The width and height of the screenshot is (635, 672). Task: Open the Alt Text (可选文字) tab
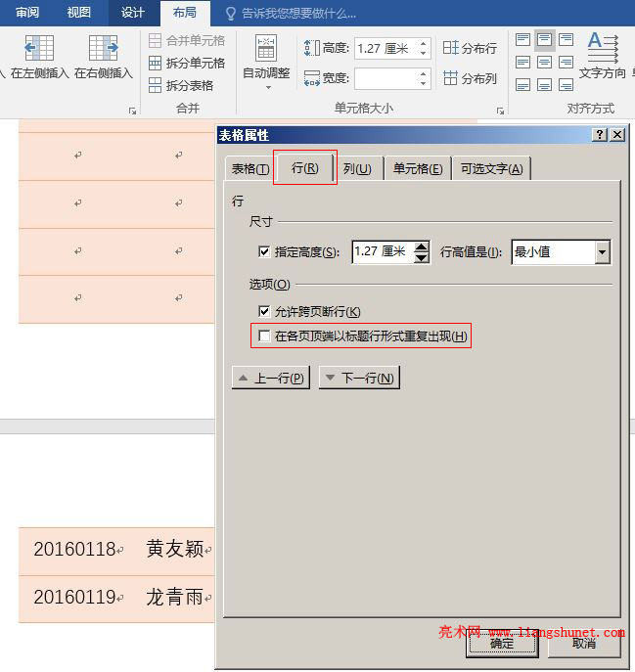492,169
